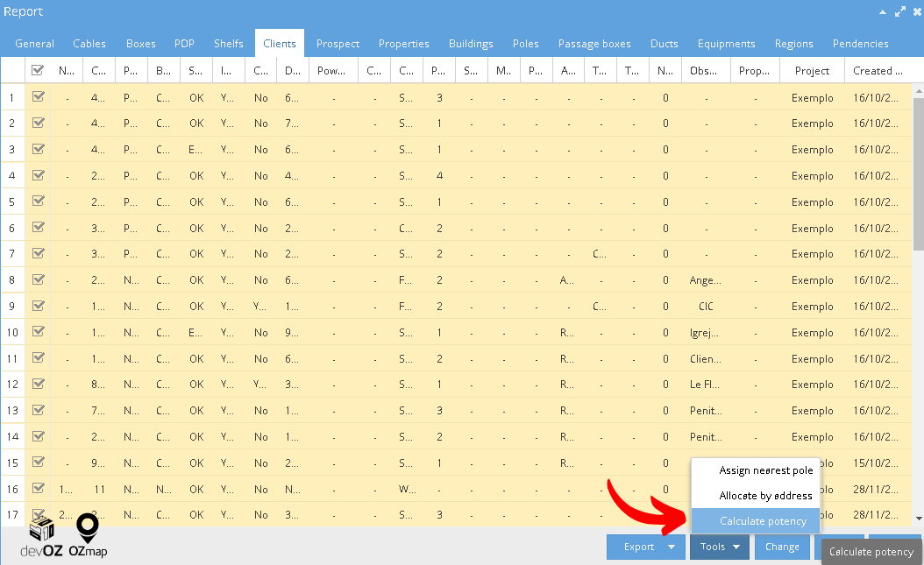Select the 'Penit...' cell in row 13
Image resolution: width=924 pixels, height=565 pixels.
point(706,410)
